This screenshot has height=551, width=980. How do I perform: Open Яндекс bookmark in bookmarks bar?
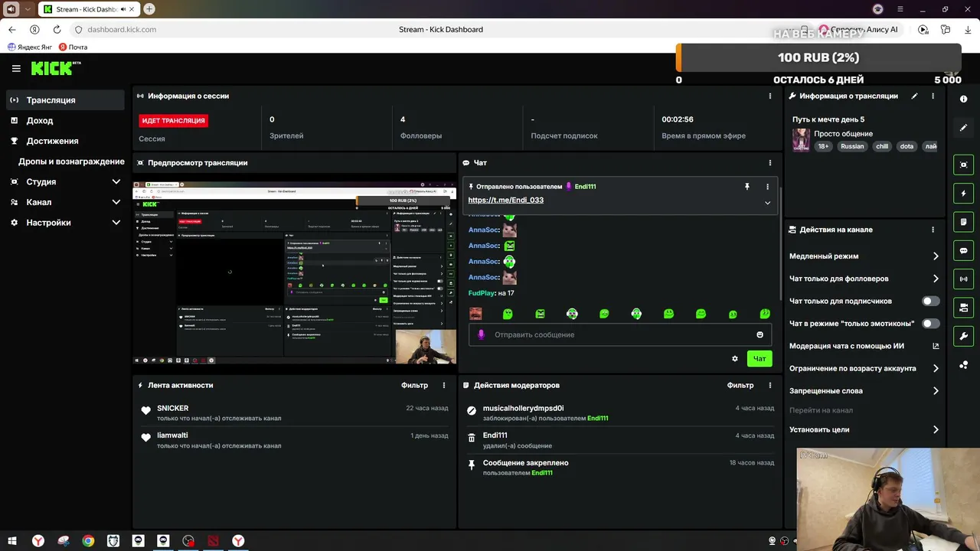click(x=30, y=47)
